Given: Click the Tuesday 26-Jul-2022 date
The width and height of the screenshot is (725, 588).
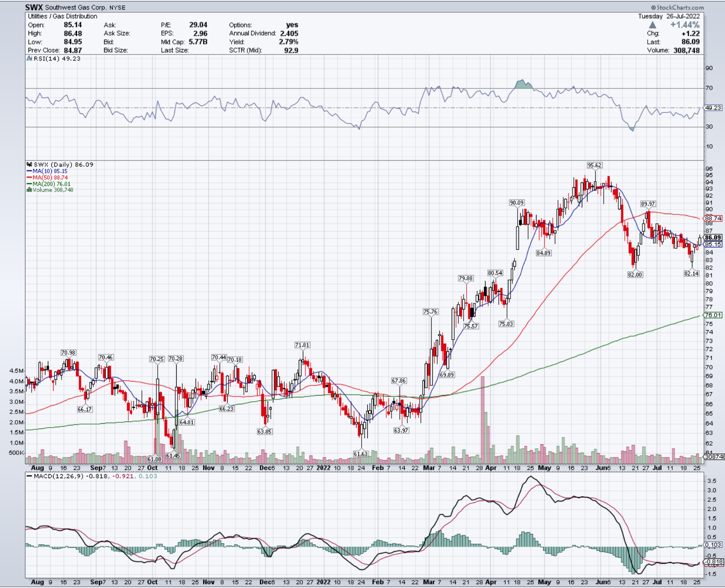Looking at the screenshot, I should (669, 16).
